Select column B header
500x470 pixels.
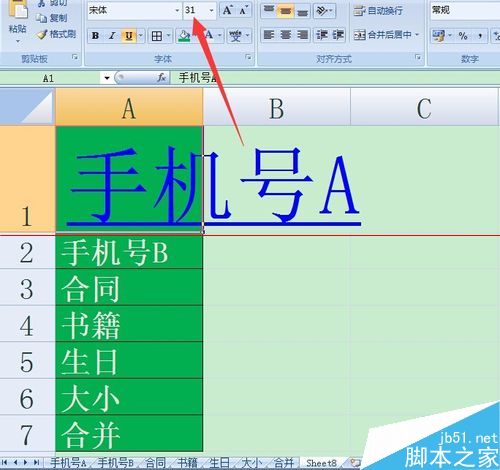pyautogui.click(x=277, y=107)
